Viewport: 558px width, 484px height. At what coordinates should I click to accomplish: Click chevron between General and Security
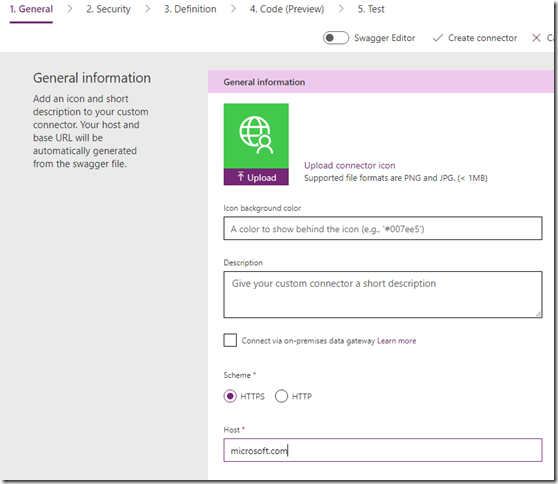[70, 9]
